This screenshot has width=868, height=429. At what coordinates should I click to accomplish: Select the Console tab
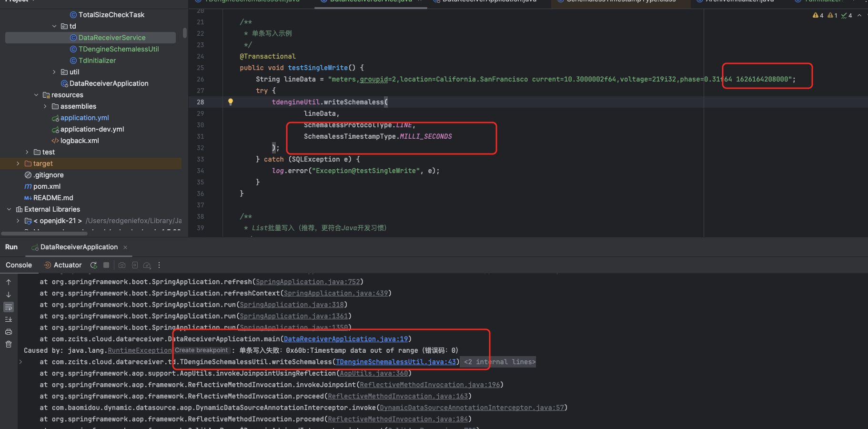point(19,265)
